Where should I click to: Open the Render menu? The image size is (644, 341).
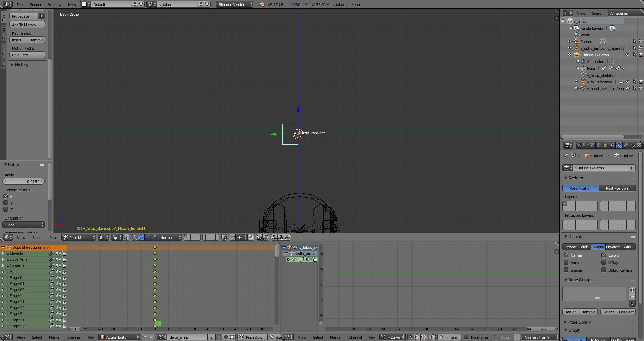[35, 4]
